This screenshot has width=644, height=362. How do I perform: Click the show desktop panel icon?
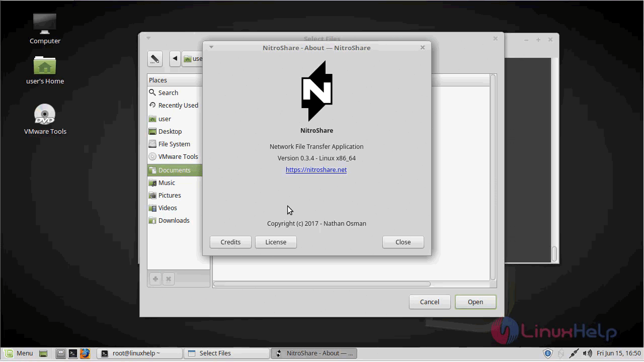pos(43,353)
